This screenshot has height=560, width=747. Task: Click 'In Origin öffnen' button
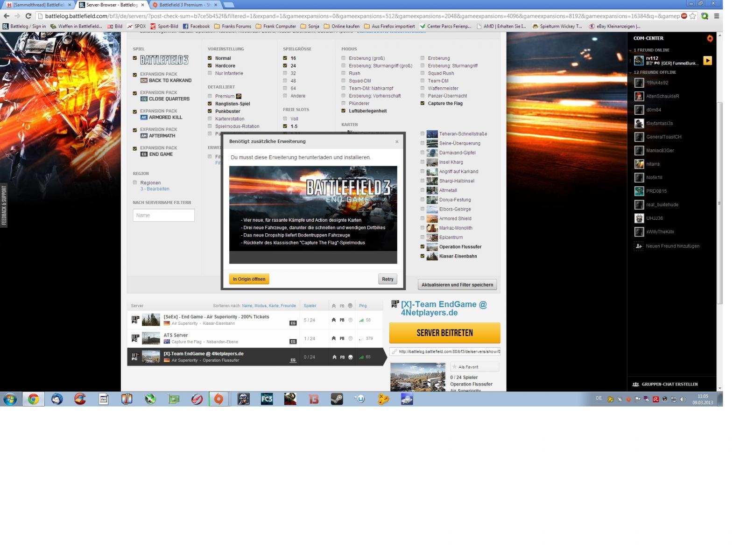[249, 279]
